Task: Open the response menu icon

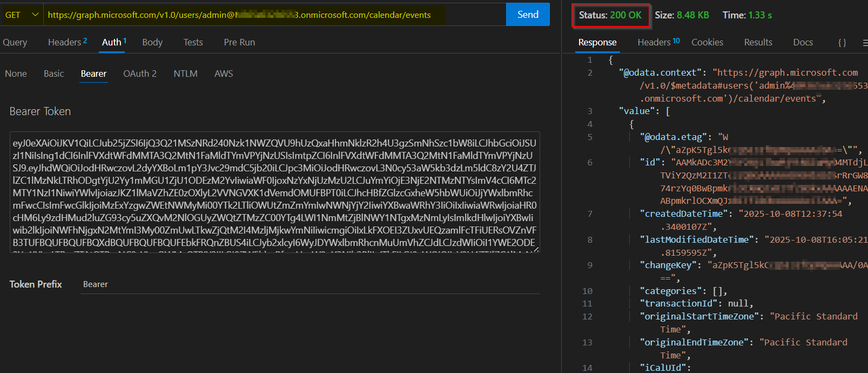Action: [864, 43]
